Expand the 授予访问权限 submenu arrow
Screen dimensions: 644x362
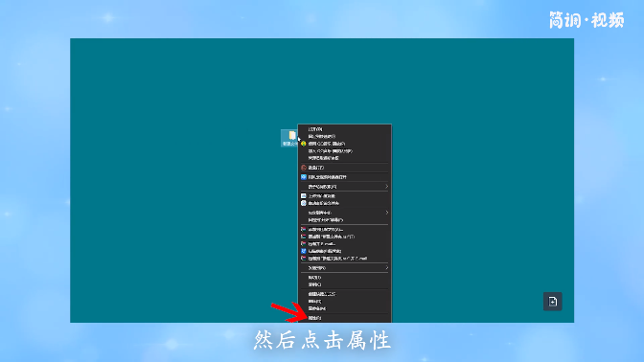[386, 187]
